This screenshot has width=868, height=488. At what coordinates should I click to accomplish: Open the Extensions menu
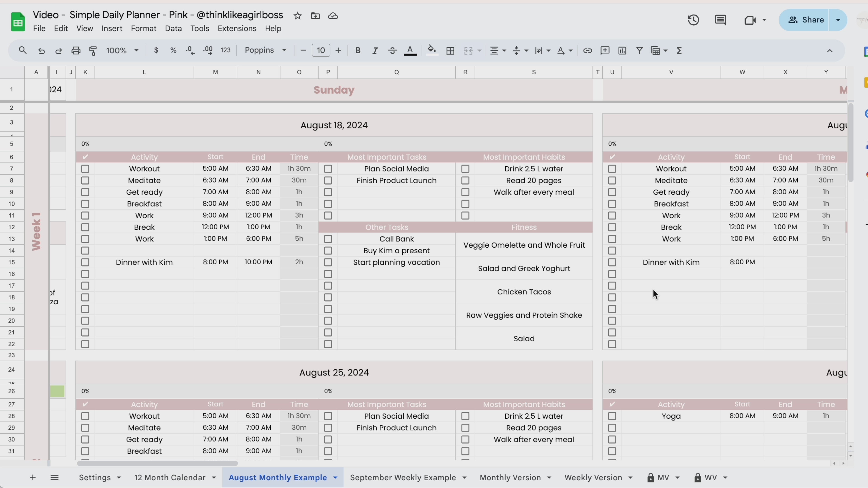pos(237,29)
